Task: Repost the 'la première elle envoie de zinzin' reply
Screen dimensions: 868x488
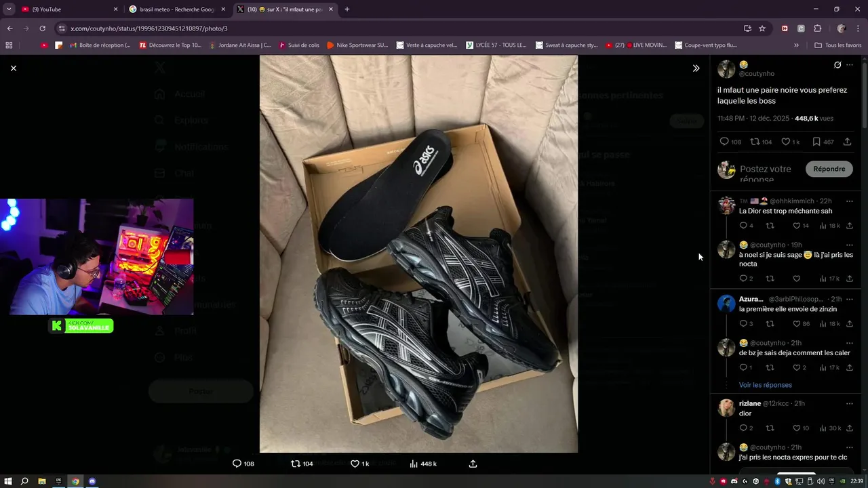Action: pyautogui.click(x=770, y=324)
